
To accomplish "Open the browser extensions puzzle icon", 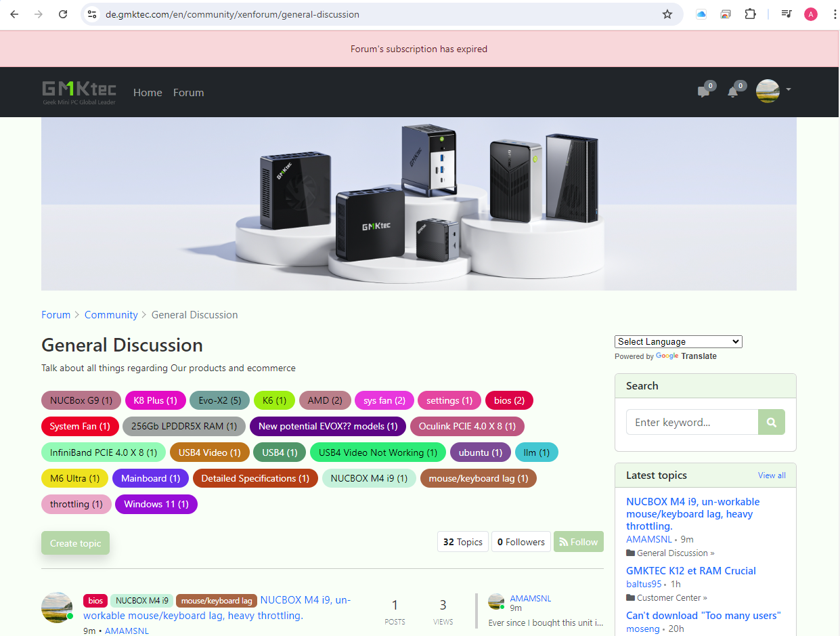I will click(x=750, y=14).
